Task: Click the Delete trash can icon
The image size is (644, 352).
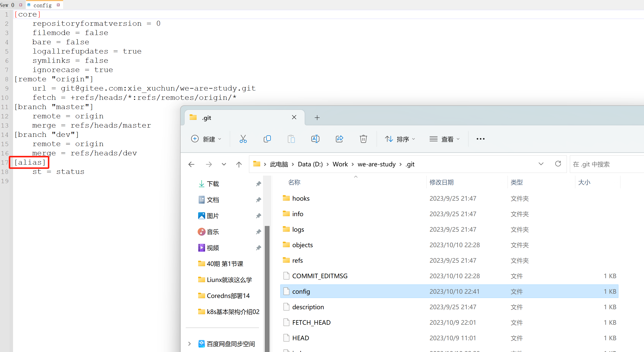Action: click(x=363, y=139)
